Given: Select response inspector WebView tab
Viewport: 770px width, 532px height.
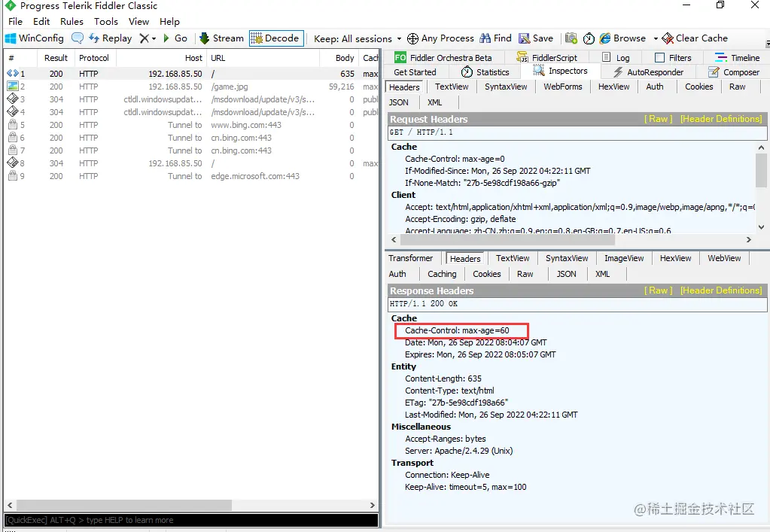Looking at the screenshot, I should point(724,258).
